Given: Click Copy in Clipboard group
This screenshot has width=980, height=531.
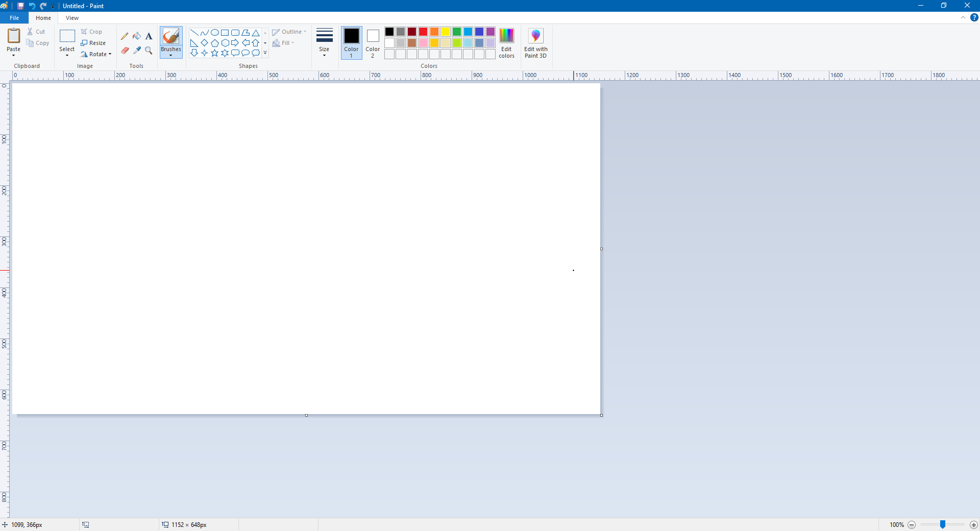Looking at the screenshot, I should pos(38,43).
